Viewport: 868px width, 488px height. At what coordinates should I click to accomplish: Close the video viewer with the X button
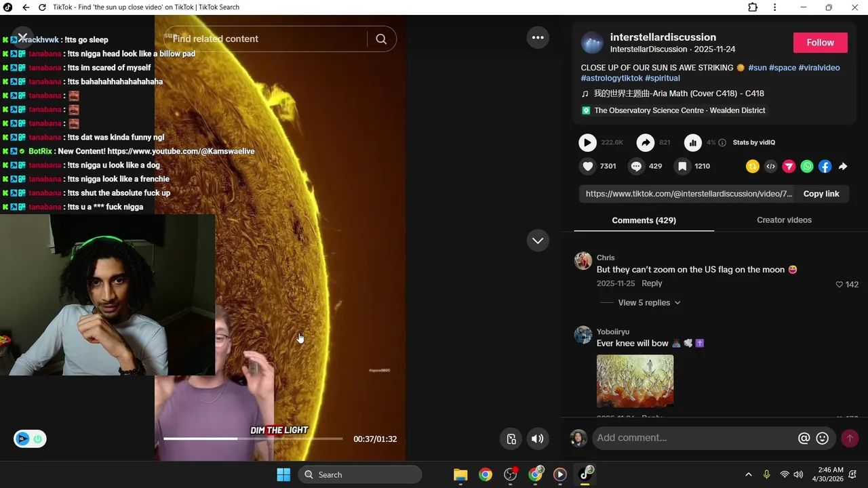[22, 37]
